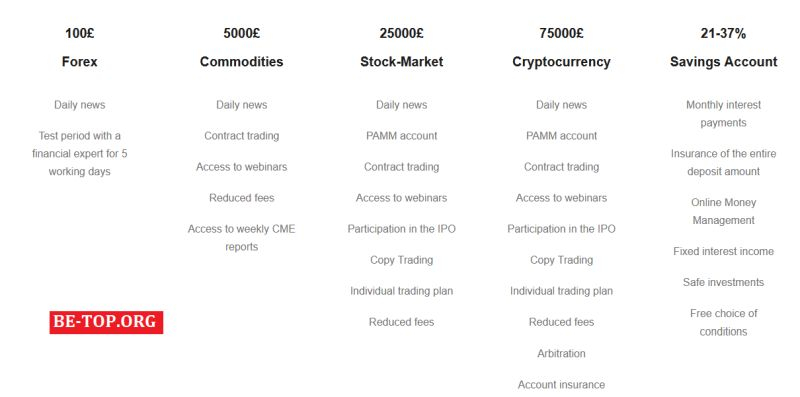
Task: Click the 21-37% interest rate label
Action: point(723,34)
